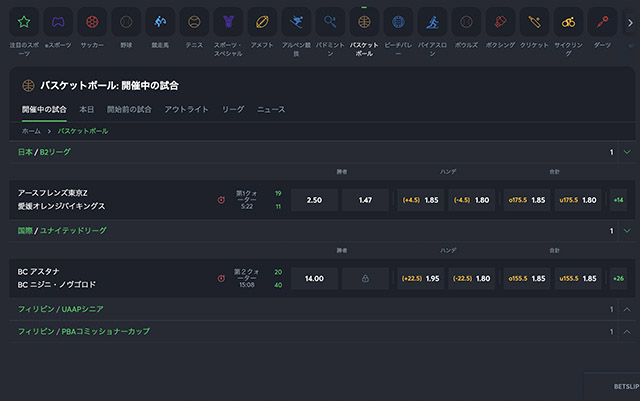Screen dimensions: 640x401
Task: Select the biathlon (バイアスロン) icon
Action: point(430,21)
